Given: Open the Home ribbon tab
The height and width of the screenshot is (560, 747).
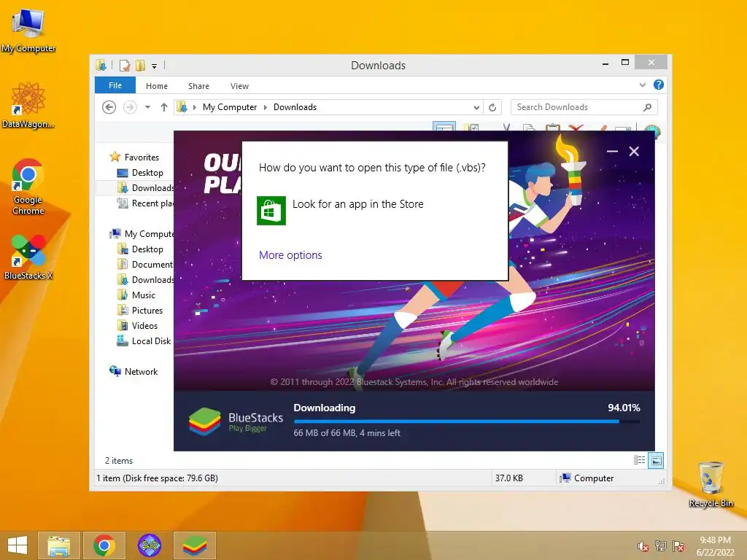Looking at the screenshot, I should [157, 86].
